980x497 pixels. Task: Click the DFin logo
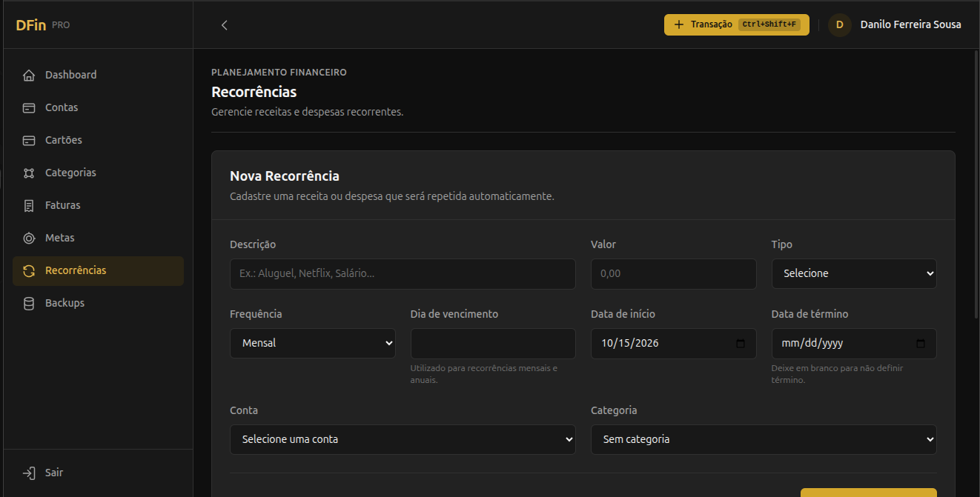[x=31, y=24]
